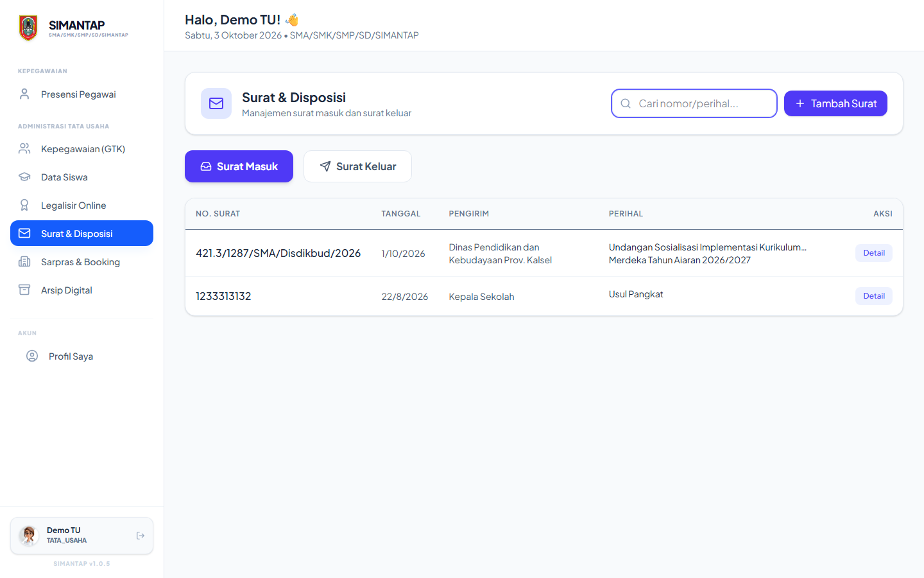Image resolution: width=924 pixels, height=578 pixels.
Task: Click the Tambah Surat button
Action: tap(835, 103)
